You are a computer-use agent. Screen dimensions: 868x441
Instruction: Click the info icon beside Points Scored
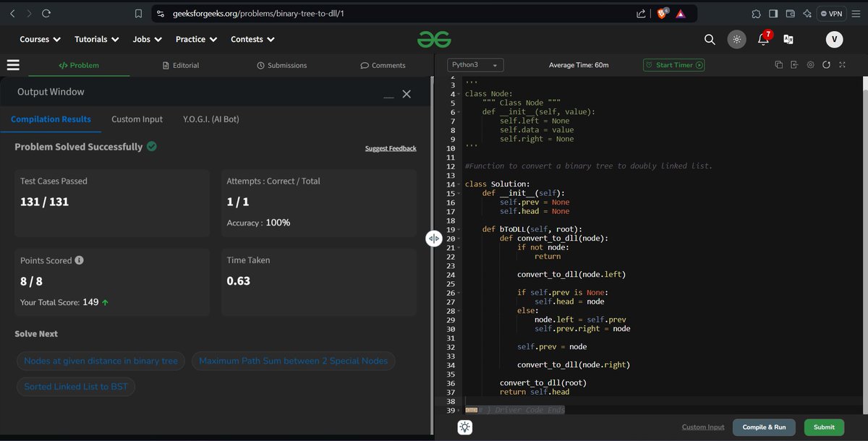[x=80, y=260]
